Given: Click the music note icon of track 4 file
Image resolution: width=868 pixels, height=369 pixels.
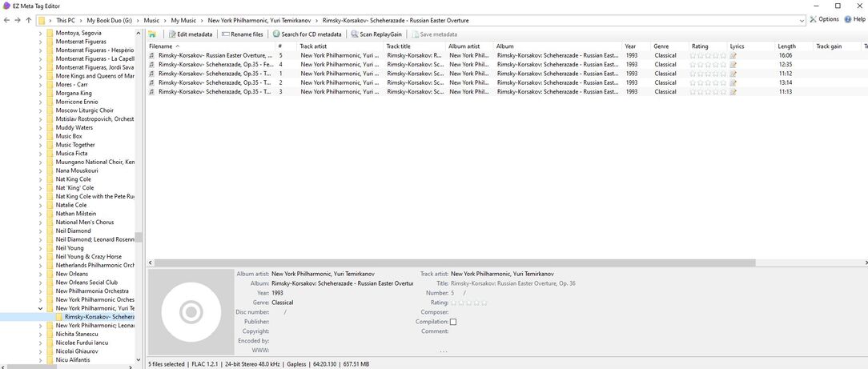Looking at the screenshot, I should coord(152,65).
